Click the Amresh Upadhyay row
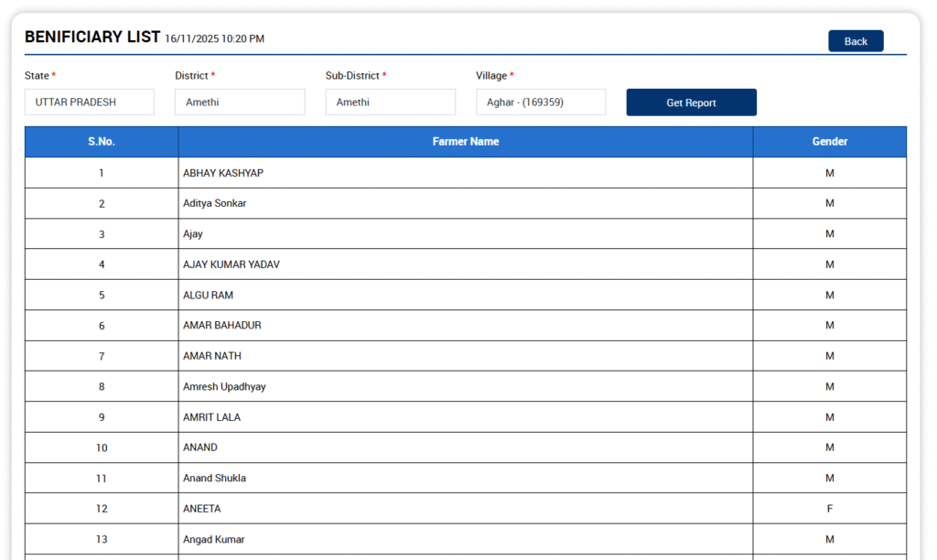937x560 pixels. pyautogui.click(x=224, y=387)
